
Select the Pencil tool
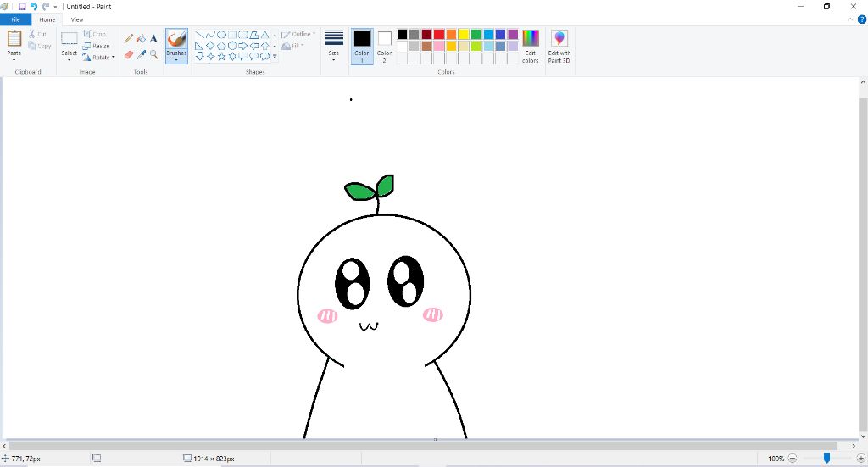[x=129, y=39]
